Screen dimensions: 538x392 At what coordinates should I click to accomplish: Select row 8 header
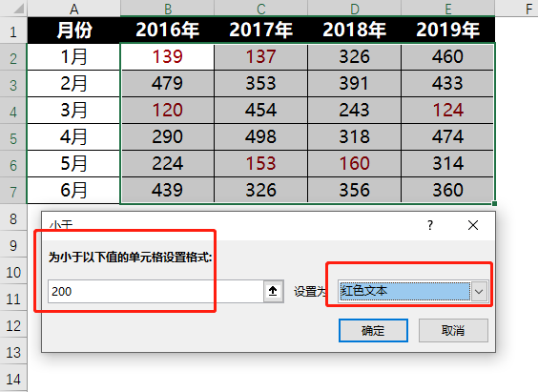tap(13, 217)
